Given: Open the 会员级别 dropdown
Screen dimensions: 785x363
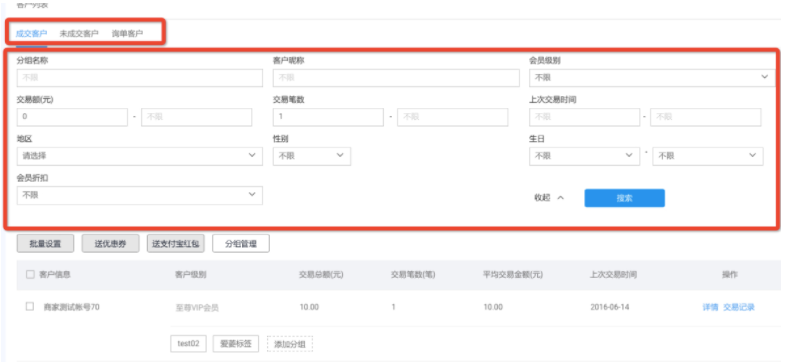Looking at the screenshot, I should coord(652,78).
